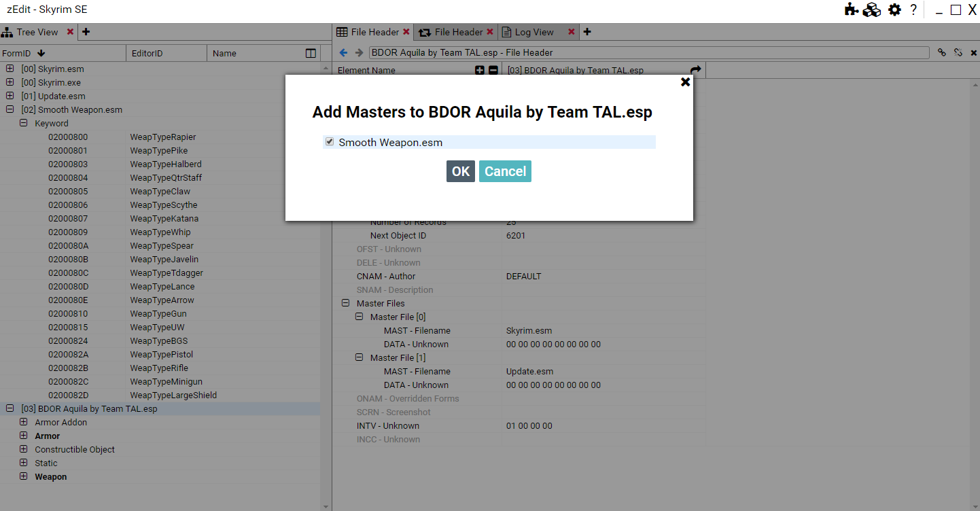Close the second File Header tab
This screenshot has height=511, width=980.
coord(490,32)
